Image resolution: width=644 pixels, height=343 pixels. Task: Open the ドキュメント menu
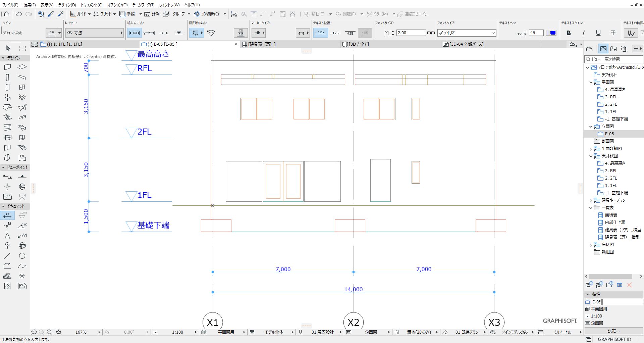(x=91, y=5)
